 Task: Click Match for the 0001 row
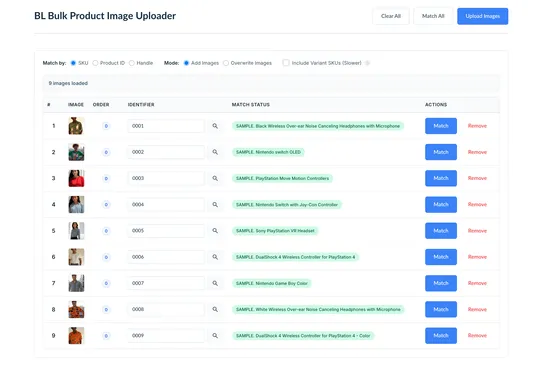441,126
